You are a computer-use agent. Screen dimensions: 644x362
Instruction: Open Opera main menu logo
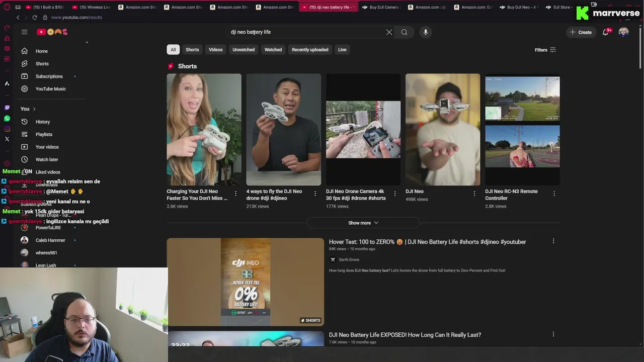7,8
